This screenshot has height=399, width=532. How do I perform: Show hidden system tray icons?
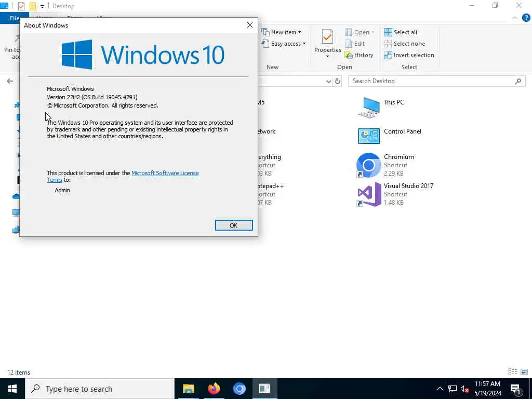440,389
